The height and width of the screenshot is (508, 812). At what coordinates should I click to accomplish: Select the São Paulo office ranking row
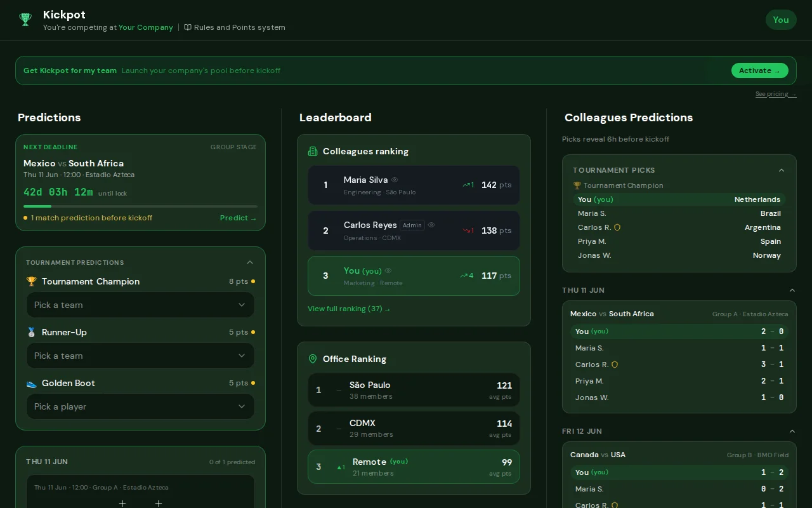pyautogui.click(x=414, y=390)
